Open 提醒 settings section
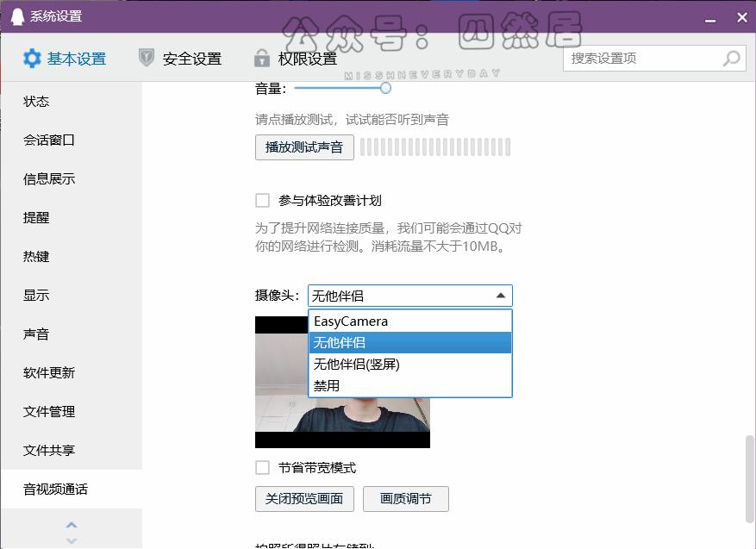 click(72, 218)
